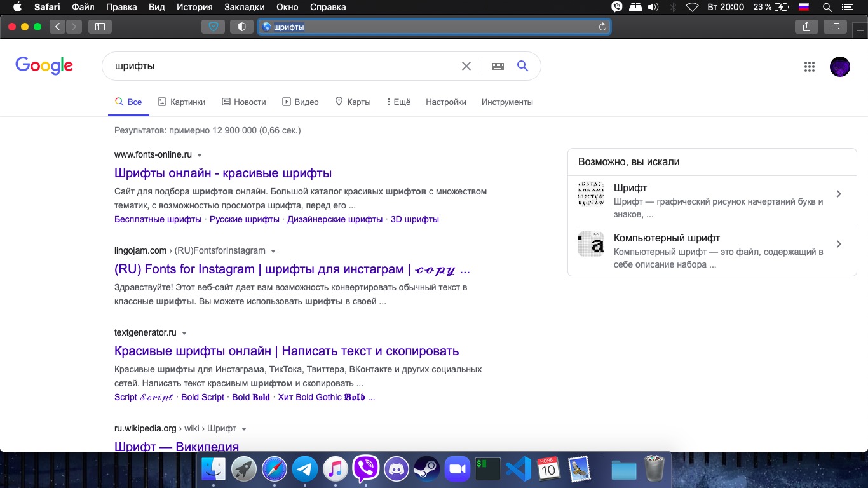Launch Music app from the Dock
Image resolution: width=868 pixels, height=488 pixels.
point(336,470)
